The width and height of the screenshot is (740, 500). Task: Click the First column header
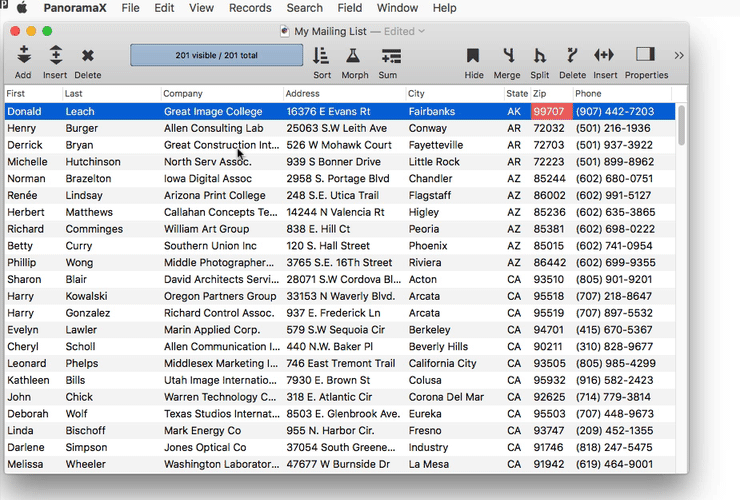coord(34,93)
